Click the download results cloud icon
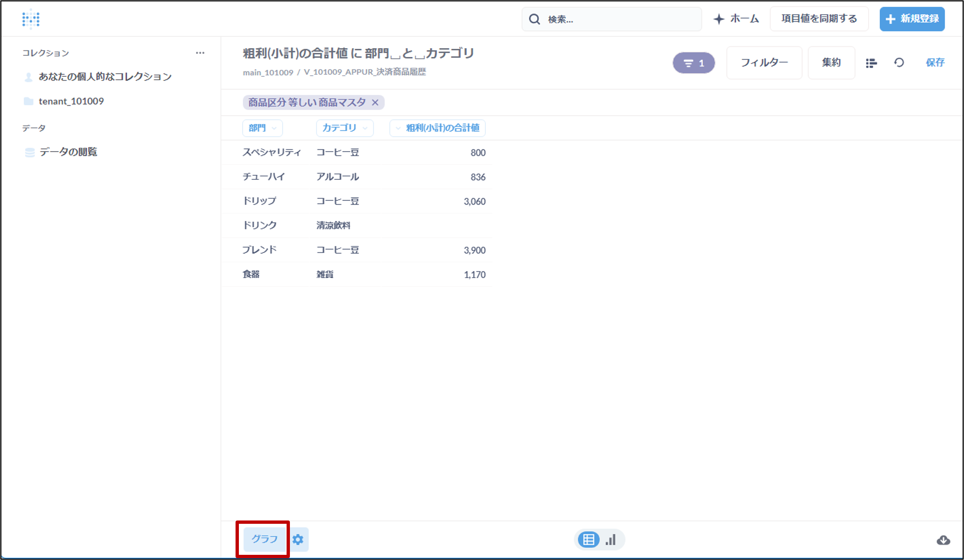Screen dimensions: 964x560 coord(943,540)
